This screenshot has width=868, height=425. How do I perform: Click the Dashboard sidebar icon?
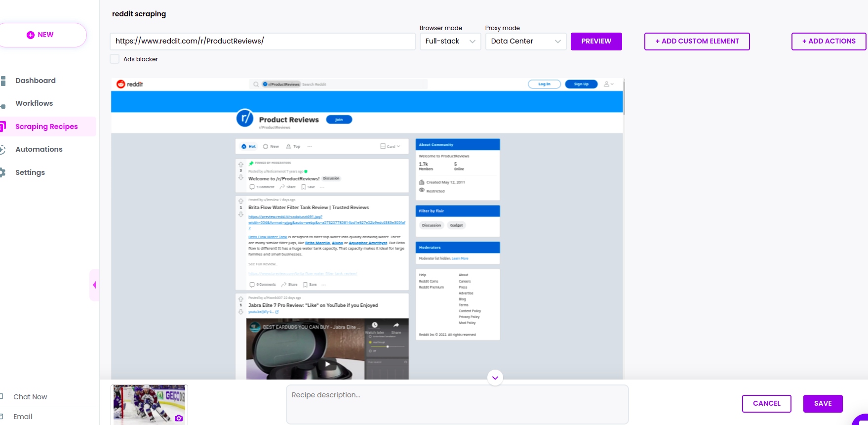[3, 81]
